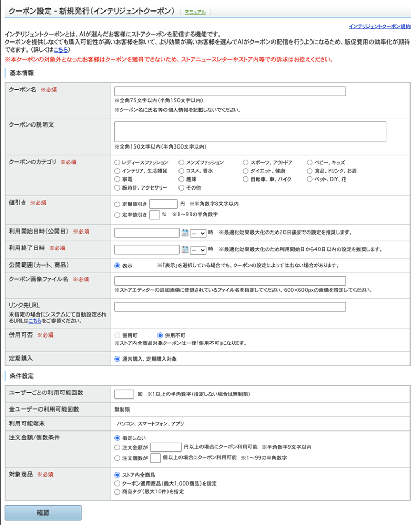Open start hour dropdown
Screen dimensions: 420x525
198,233
